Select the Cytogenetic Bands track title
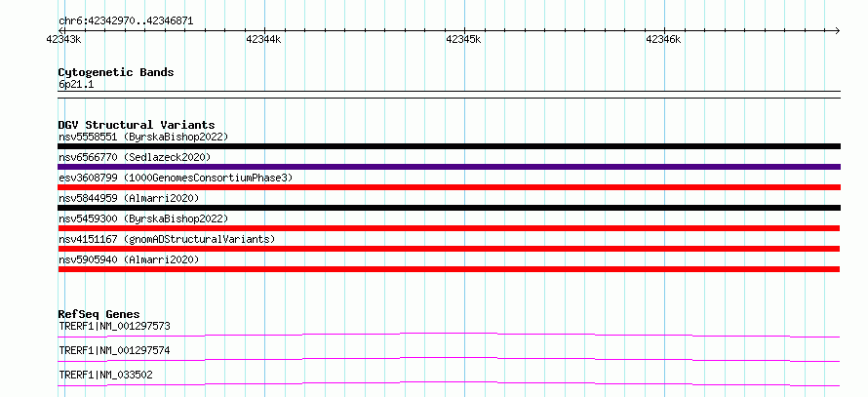This screenshot has height=397, width=868. click(116, 72)
